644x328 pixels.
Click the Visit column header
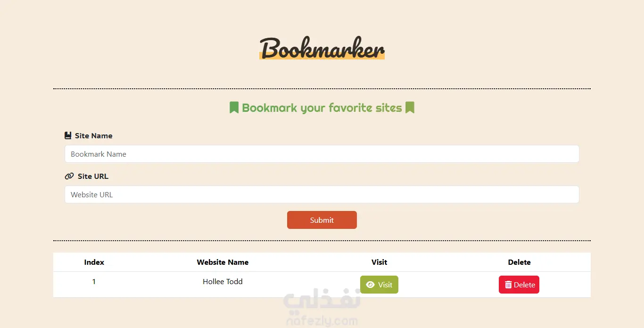point(379,262)
